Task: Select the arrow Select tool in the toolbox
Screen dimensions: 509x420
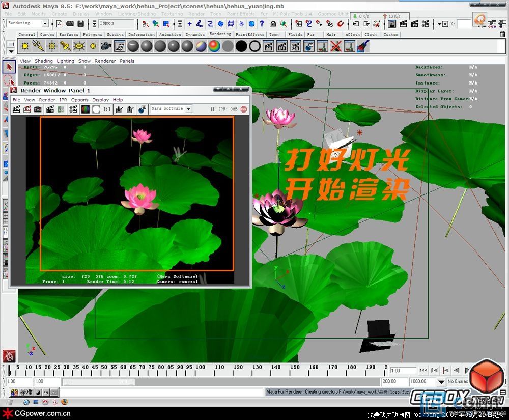Action: pos(9,67)
